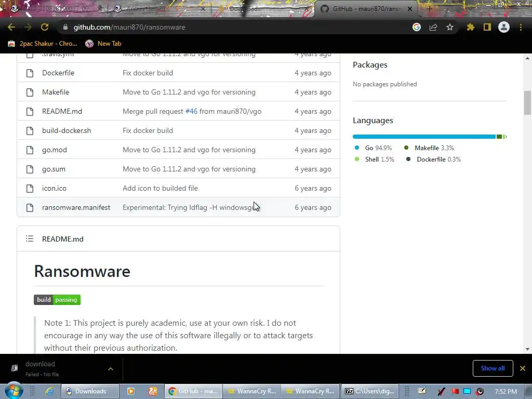Viewport: 532px width, 399px height.
Task: Select the GitHub mauri870/ransomware tab
Action: 366,9
